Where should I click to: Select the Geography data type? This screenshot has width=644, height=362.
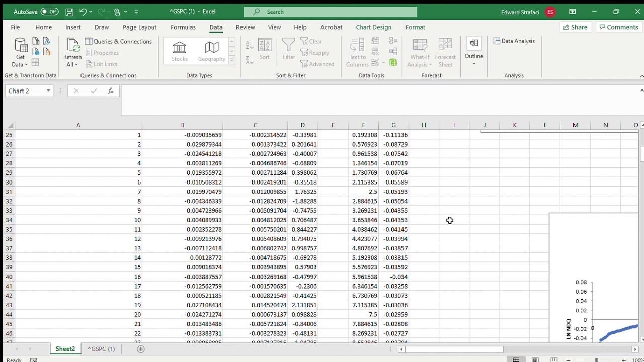(211, 52)
